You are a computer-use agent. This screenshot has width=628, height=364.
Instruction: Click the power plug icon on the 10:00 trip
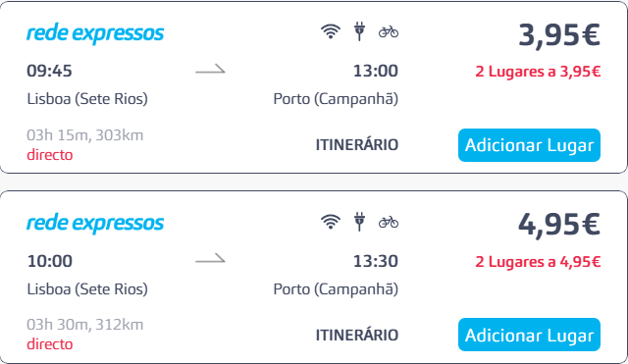pyautogui.click(x=359, y=222)
